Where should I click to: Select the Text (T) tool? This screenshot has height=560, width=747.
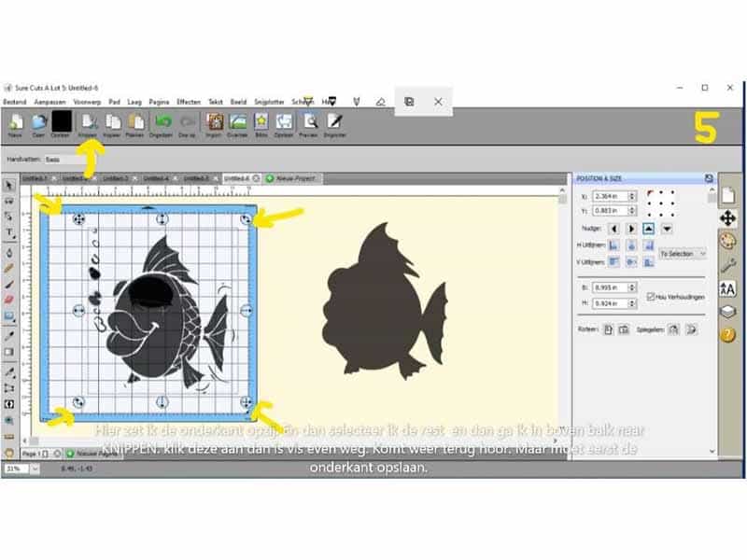(x=9, y=232)
